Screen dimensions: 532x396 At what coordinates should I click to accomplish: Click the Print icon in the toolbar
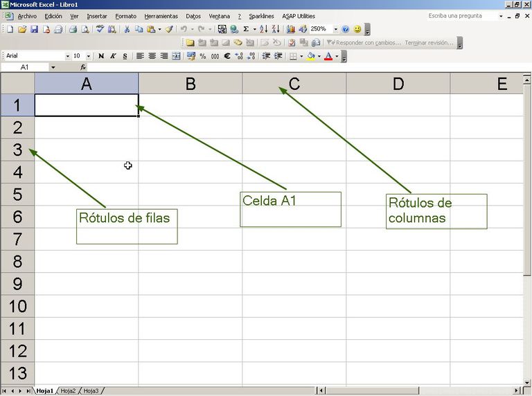73,29
